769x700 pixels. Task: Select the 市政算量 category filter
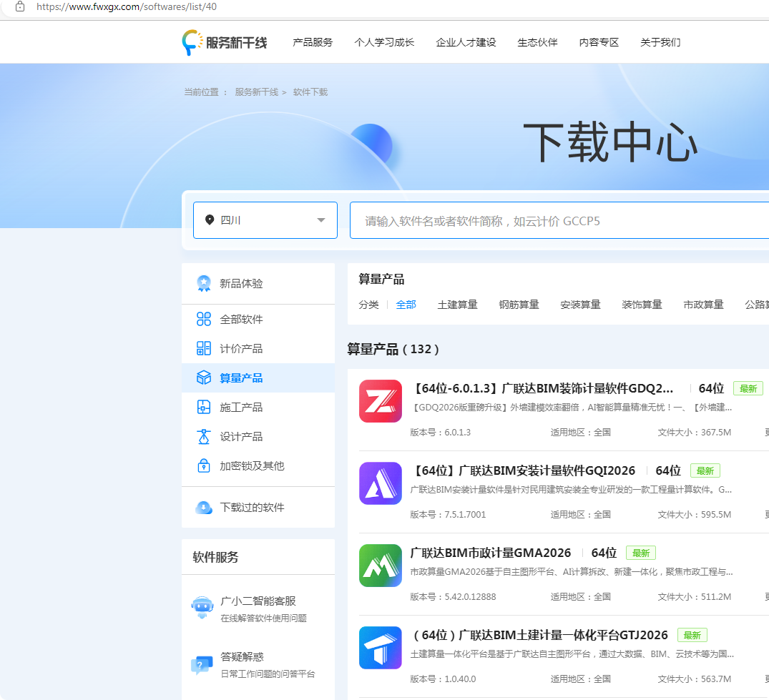[x=703, y=305]
